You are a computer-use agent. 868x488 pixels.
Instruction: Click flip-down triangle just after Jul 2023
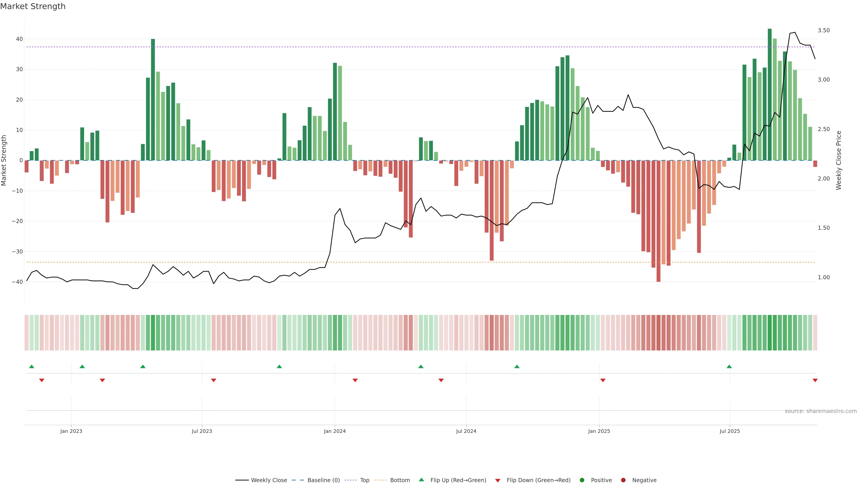coord(213,380)
